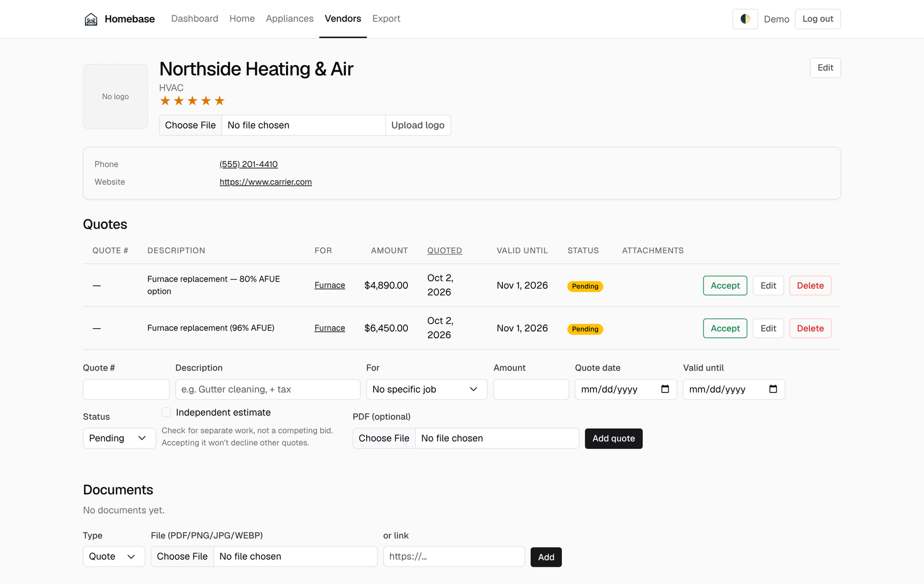Expand the For 'No specific job' dropdown
This screenshot has width=924, height=584.
click(x=427, y=390)
